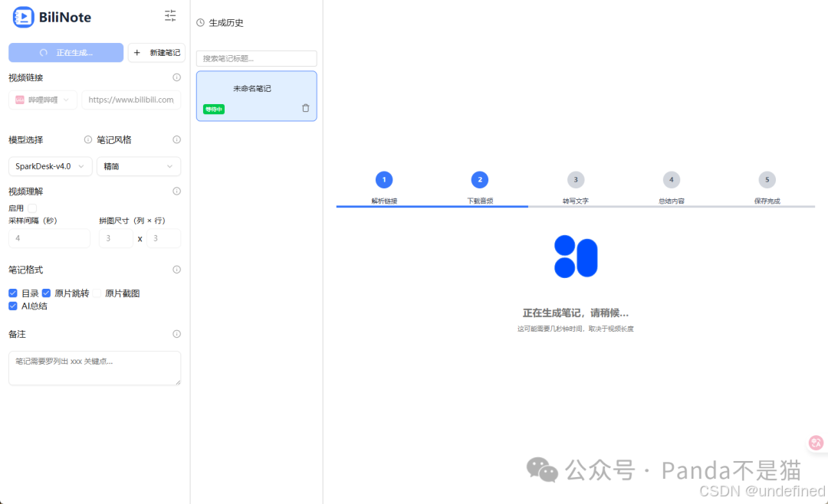The height and width of the screenshot is (504, 828).
Task: Click the BiliNote logo icon
Action: click(x=23, y=17)
